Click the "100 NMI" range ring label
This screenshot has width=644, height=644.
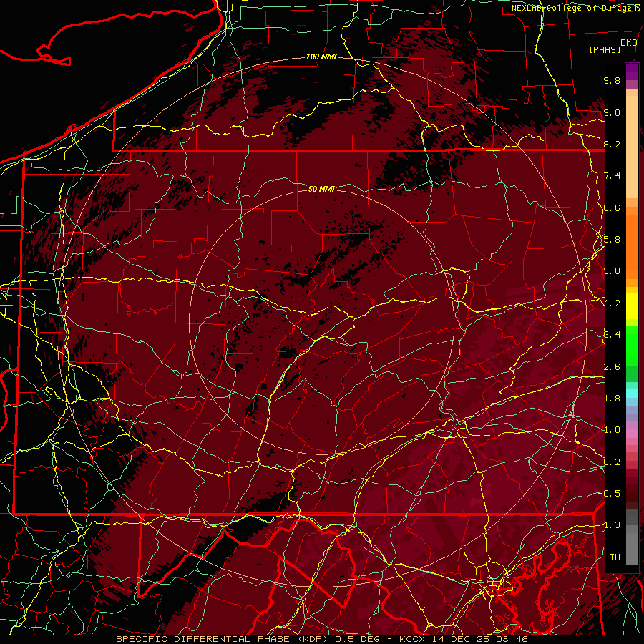tap(321, 57)
